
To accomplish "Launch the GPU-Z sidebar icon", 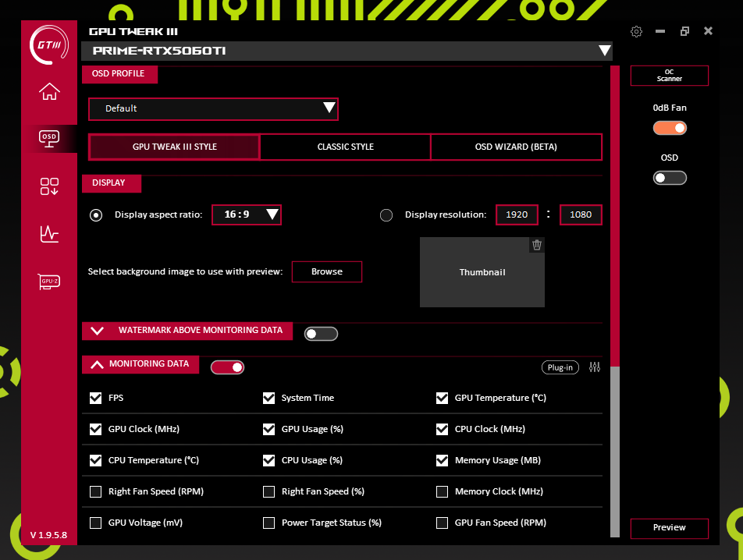I will click(x=49, y=282).
